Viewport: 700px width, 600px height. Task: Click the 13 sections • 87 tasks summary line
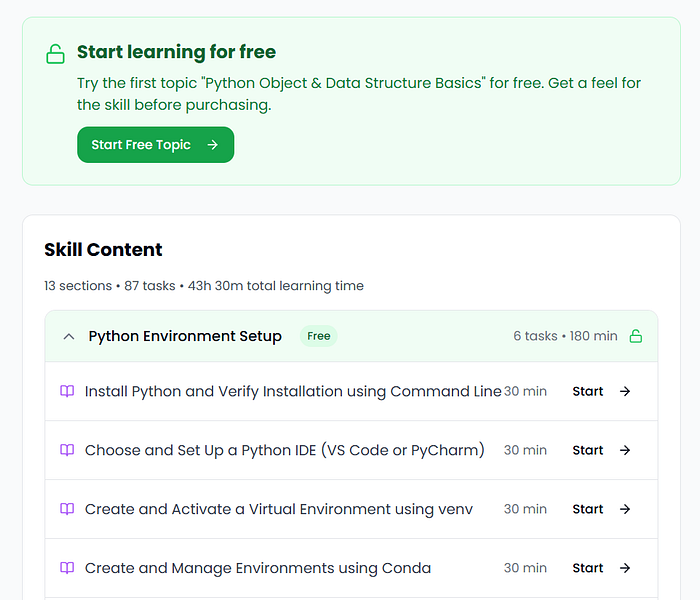pyautogui.click(x=204, y=286)
